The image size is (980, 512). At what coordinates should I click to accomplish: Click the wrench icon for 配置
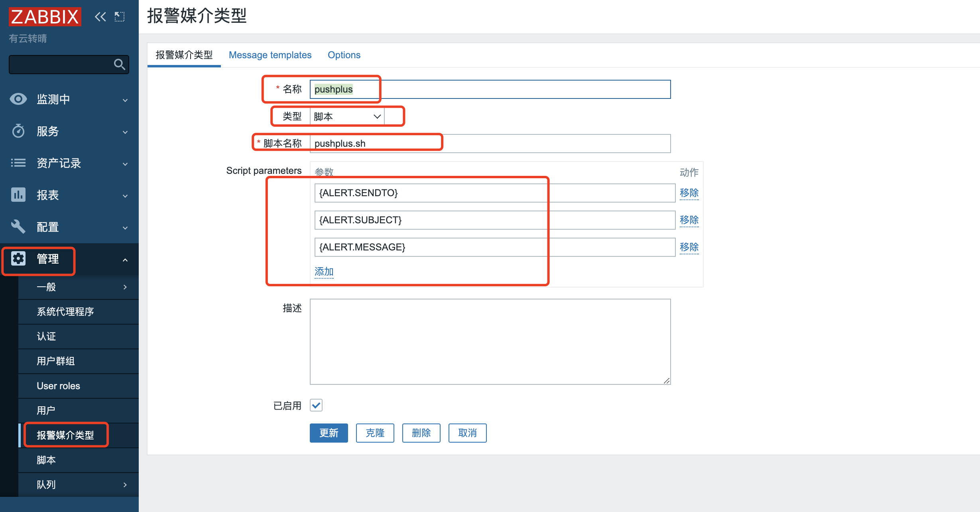[x=18, y=226]
